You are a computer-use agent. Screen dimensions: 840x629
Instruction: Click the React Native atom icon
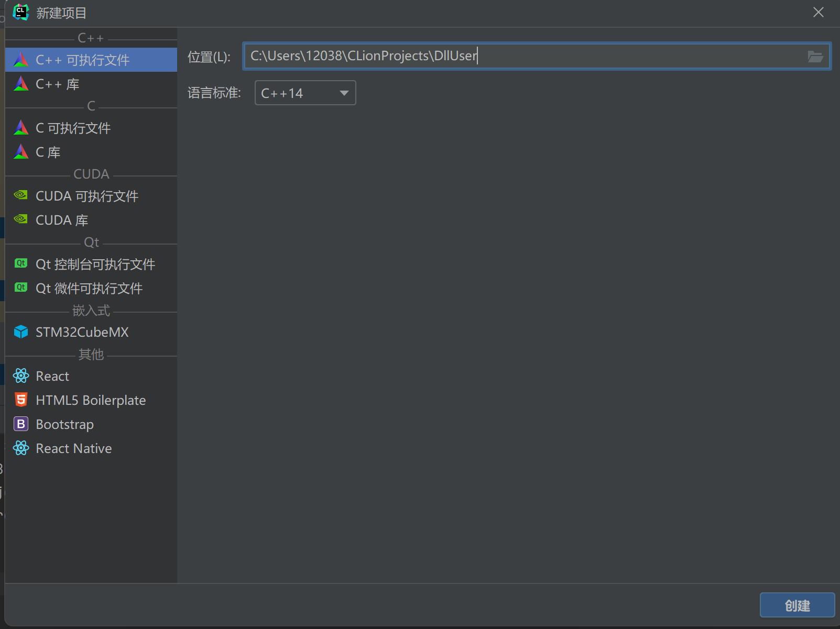21,448
